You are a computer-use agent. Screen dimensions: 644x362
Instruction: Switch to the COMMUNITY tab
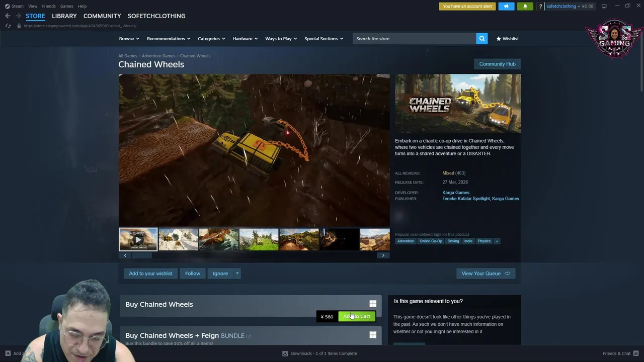pyautogui.click(x=102, y=16)
